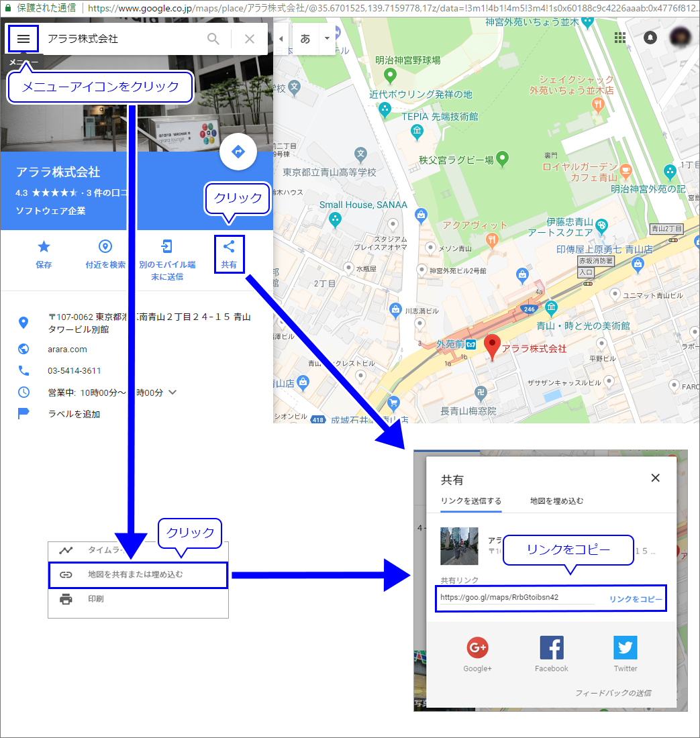
Task: Select 地図を共有または埋め込む menu entry
Action: (138, 575)
